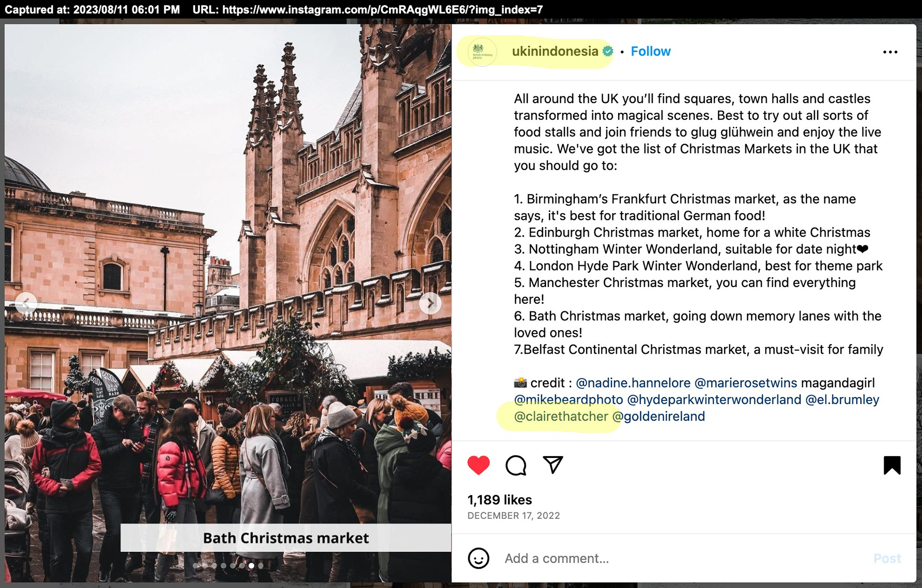The width and height of the screenshot is (922, 588).
Task: Select the Birmingham's Frankfurt Christmas market line
Action: pos(685,207)
